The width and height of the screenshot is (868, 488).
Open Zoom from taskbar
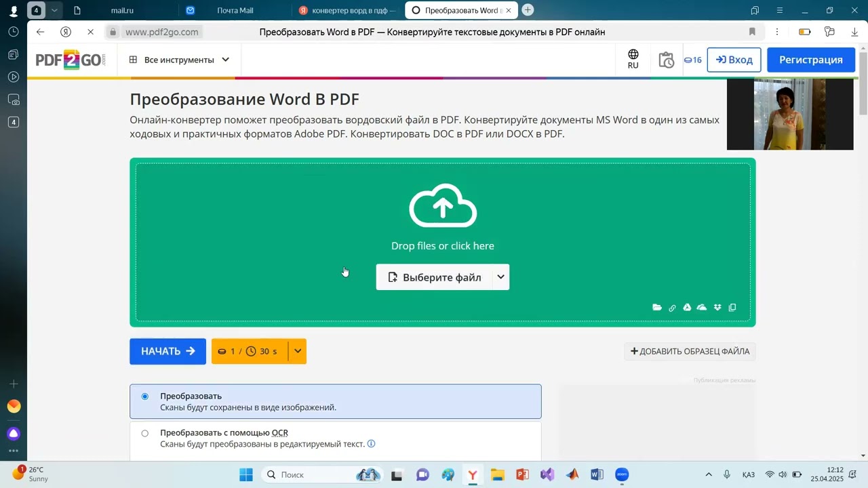coord(622,474)
